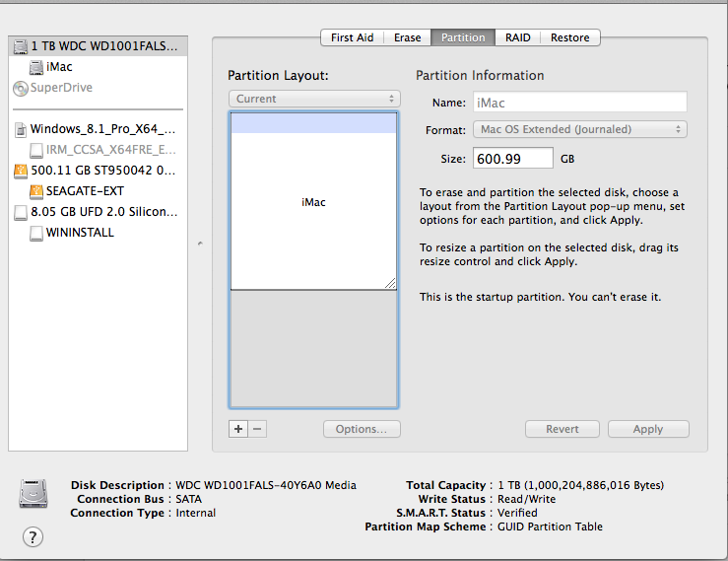Image resolution: width=728 pixels, height=561 pixels.
Task: Select the iMac partition block in layout
Action: tap(314, 202)
